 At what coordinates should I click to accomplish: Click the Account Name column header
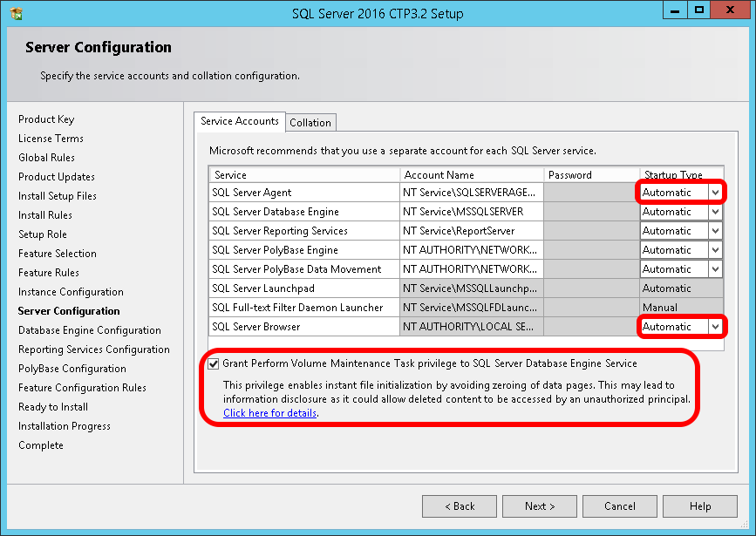tap(472, 175)
